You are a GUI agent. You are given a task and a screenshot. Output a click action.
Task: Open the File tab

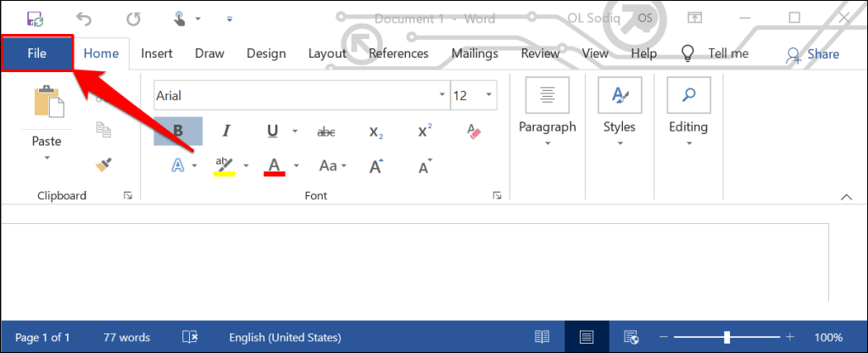click(36, 53)
